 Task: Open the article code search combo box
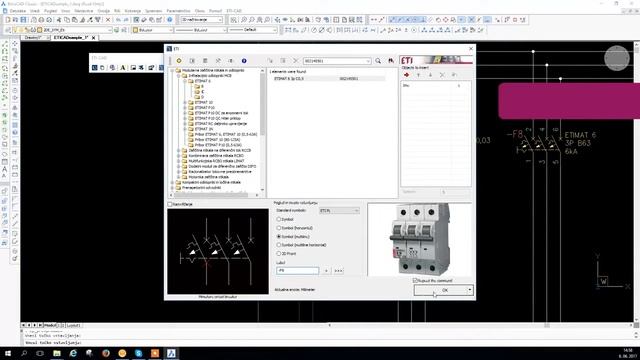click(337, 61)
